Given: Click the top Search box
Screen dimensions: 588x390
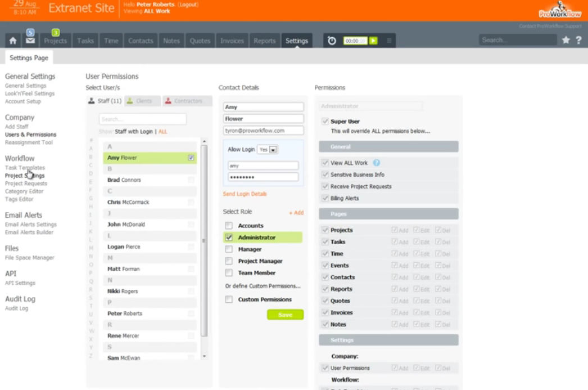Looking at the screenshot, I should (518, 40).
